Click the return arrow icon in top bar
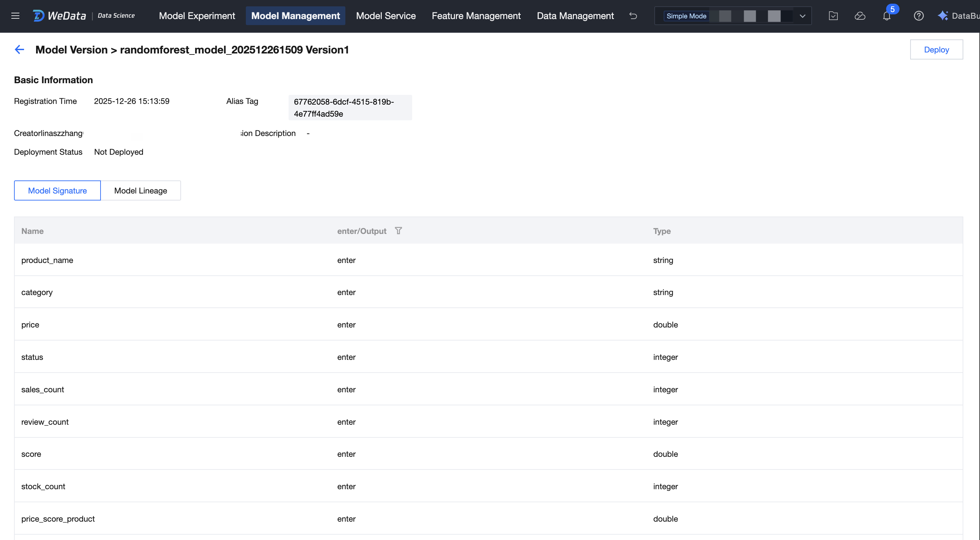 point(633,16)
